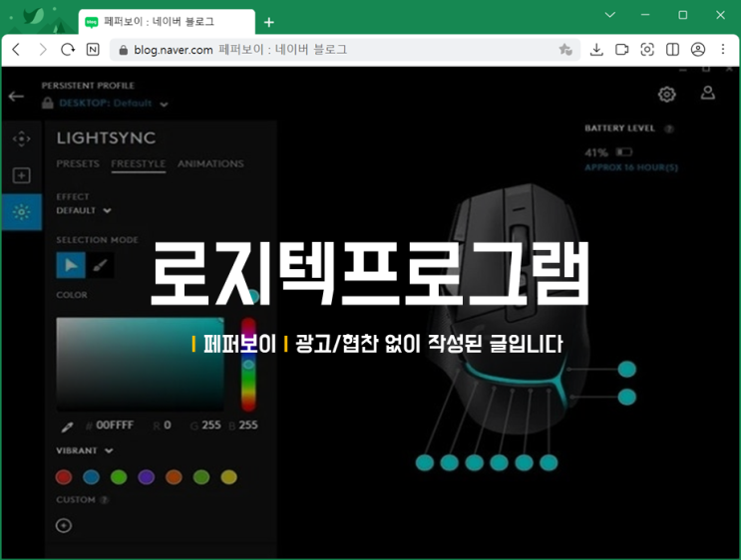Expand the EFFECT DEFAULT dropdown
Screen dimensions: 741x560
[x=84, y=210]
